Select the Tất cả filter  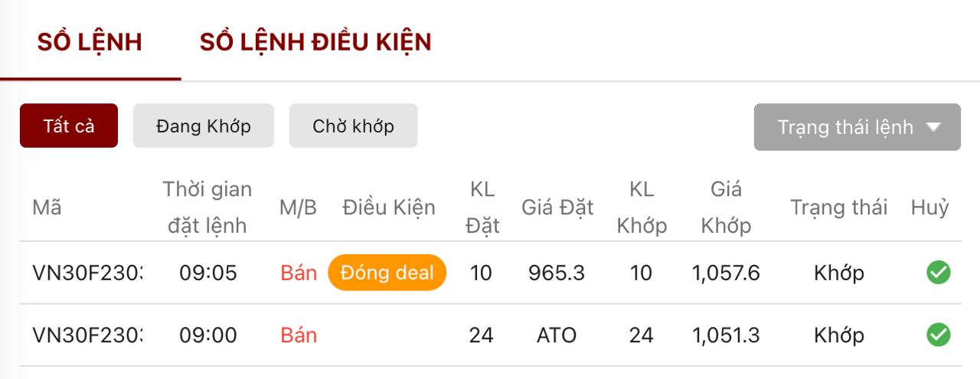coord(69,126)
